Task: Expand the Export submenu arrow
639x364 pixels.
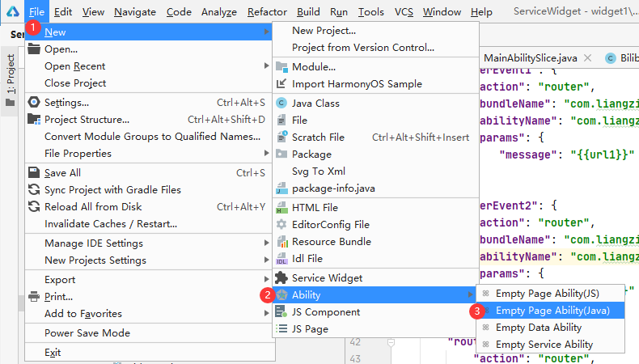Action: coord(266,279)
